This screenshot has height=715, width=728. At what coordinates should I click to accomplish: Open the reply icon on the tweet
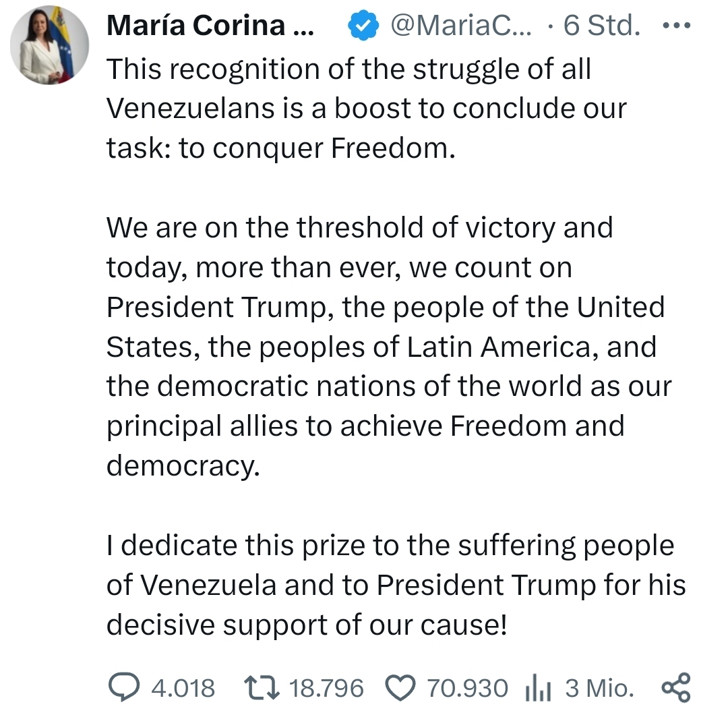125,687
